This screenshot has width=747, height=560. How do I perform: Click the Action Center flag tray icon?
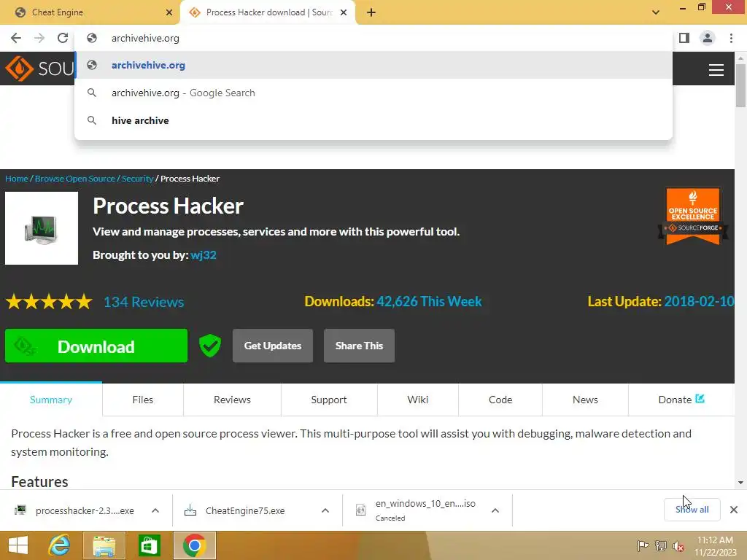(x=643, y=546)
